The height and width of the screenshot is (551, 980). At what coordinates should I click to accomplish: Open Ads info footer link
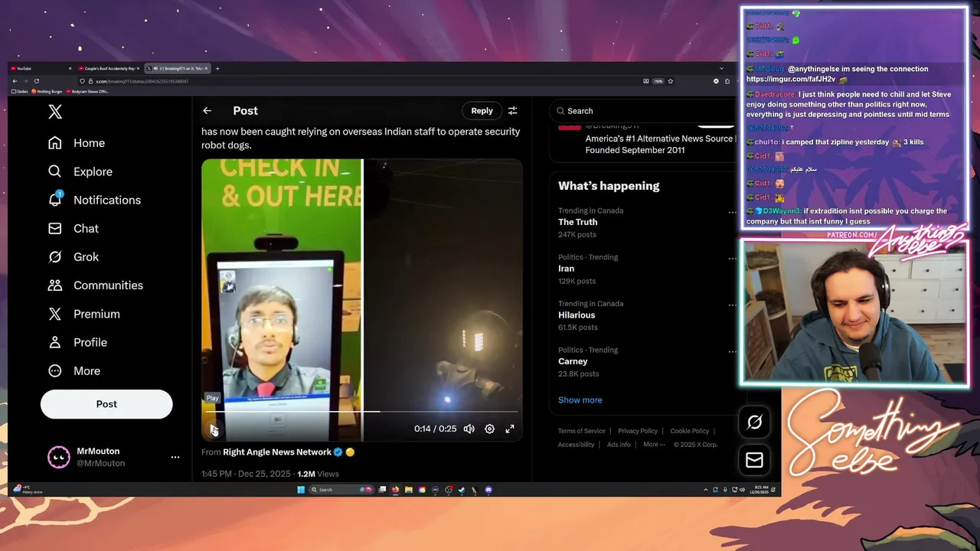coord(619,445)
